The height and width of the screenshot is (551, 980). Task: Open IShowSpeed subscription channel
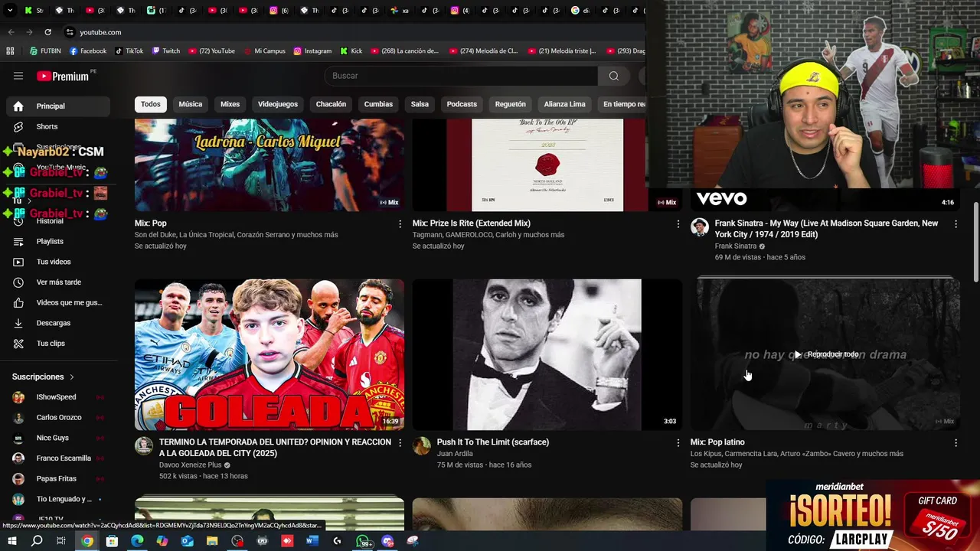click(x=58, y=397)
